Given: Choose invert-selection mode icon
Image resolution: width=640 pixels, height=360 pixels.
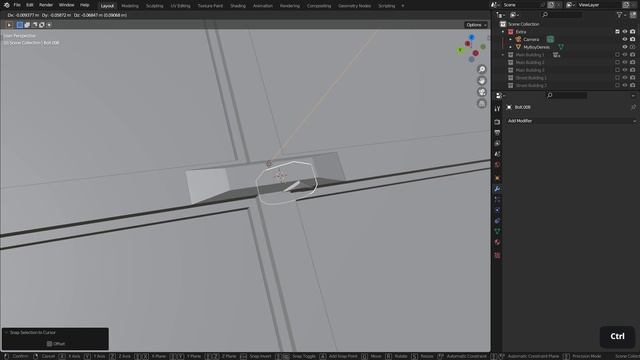Looking at the screenshot, I should [x=42, y=25].
